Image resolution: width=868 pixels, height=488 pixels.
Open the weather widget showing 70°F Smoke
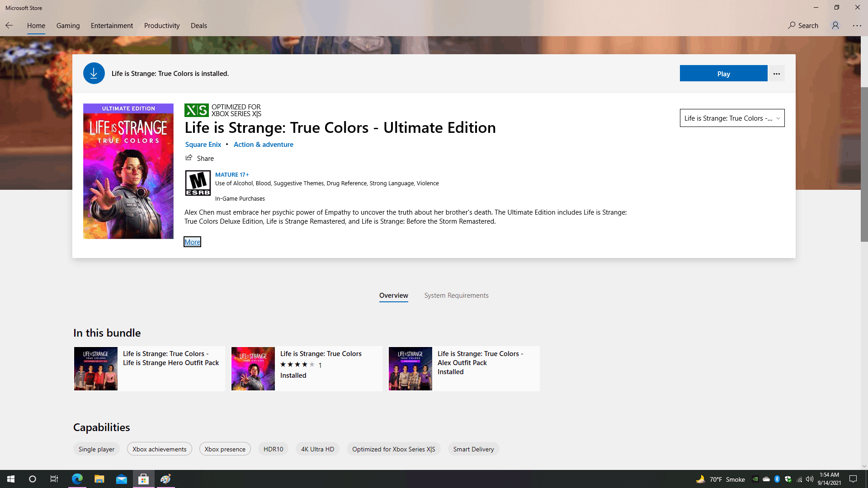(721, 479)
